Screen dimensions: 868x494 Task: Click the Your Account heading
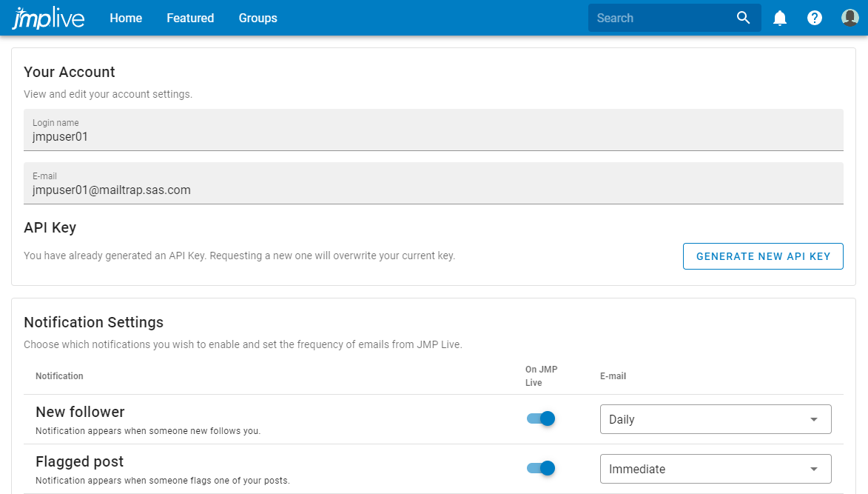68,72
